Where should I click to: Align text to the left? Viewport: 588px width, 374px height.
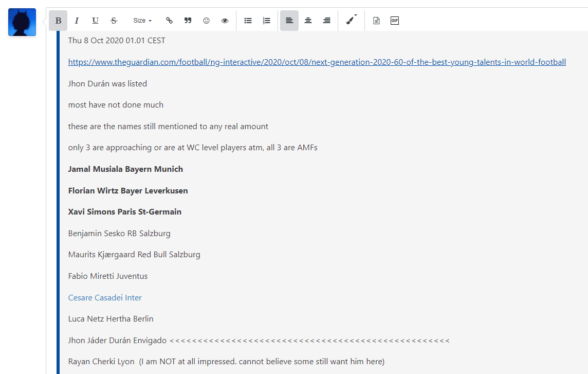(289, 21)
